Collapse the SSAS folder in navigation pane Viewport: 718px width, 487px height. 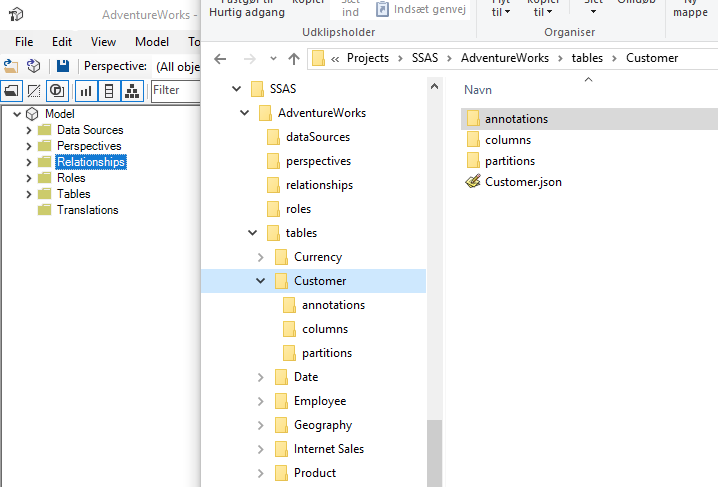[x=236, y=89]
